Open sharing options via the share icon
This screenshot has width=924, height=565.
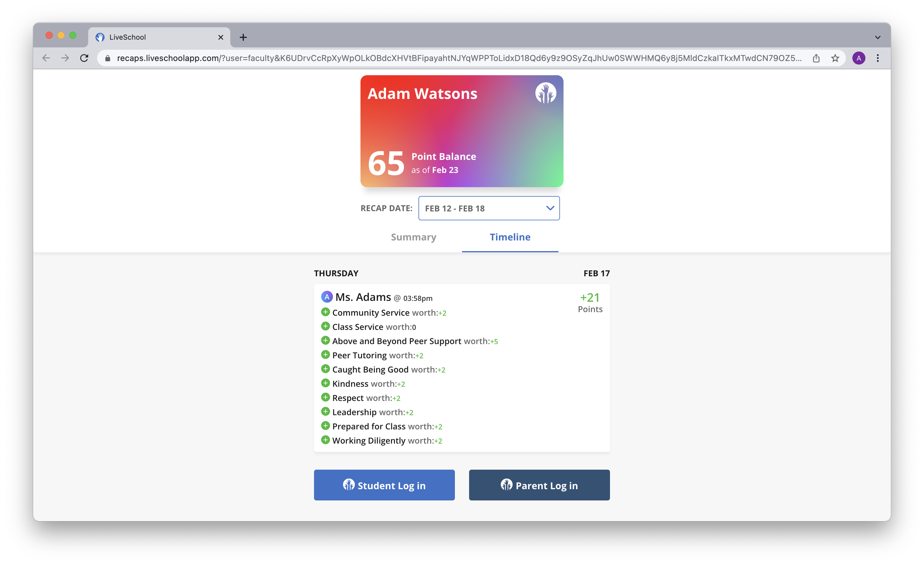pyautogui.click(x=816, y=58)
